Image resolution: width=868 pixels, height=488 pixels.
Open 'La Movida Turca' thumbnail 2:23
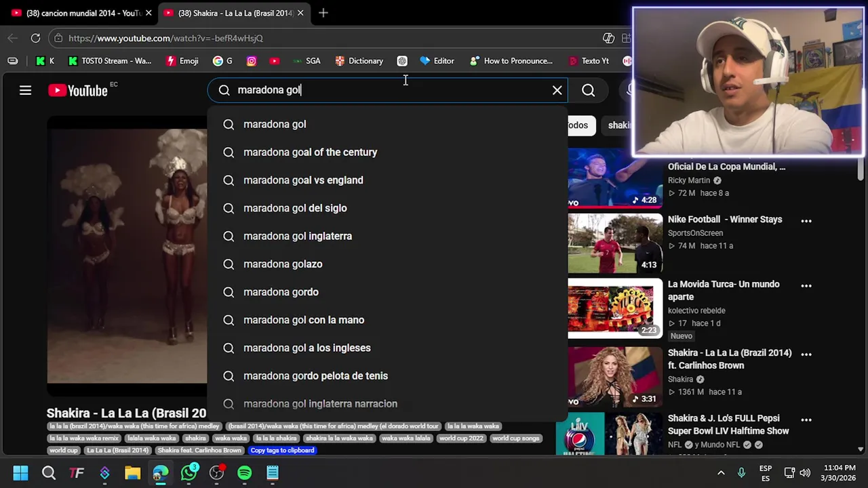tap(615, 308)
